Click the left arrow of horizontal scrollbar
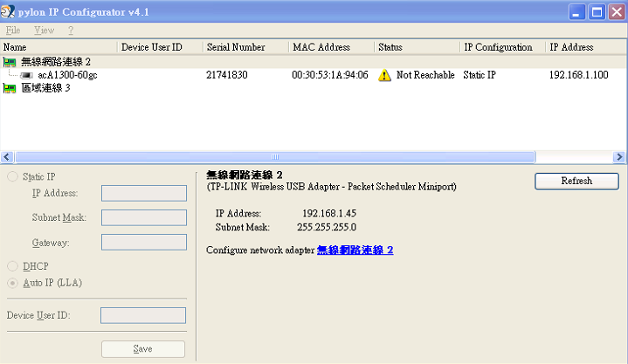The width and height of the screenshot is (628, 364). tap(7, 157)
